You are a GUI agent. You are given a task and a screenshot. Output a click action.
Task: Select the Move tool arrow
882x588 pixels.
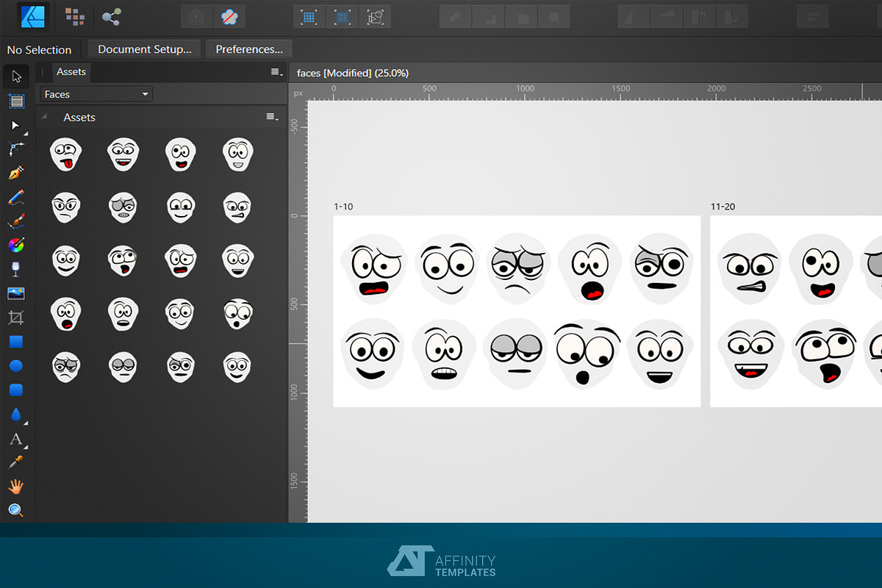point(16,76)
